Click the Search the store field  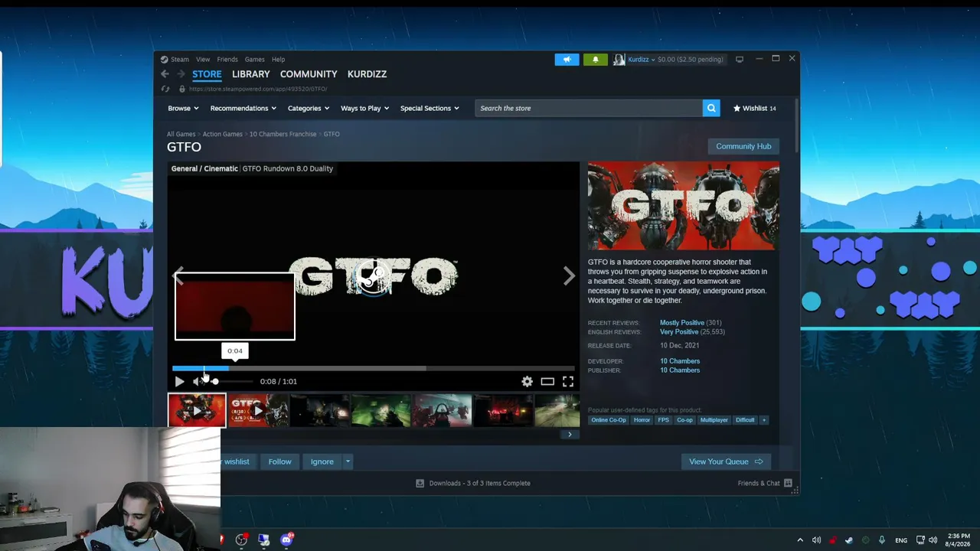coord(588,108)
